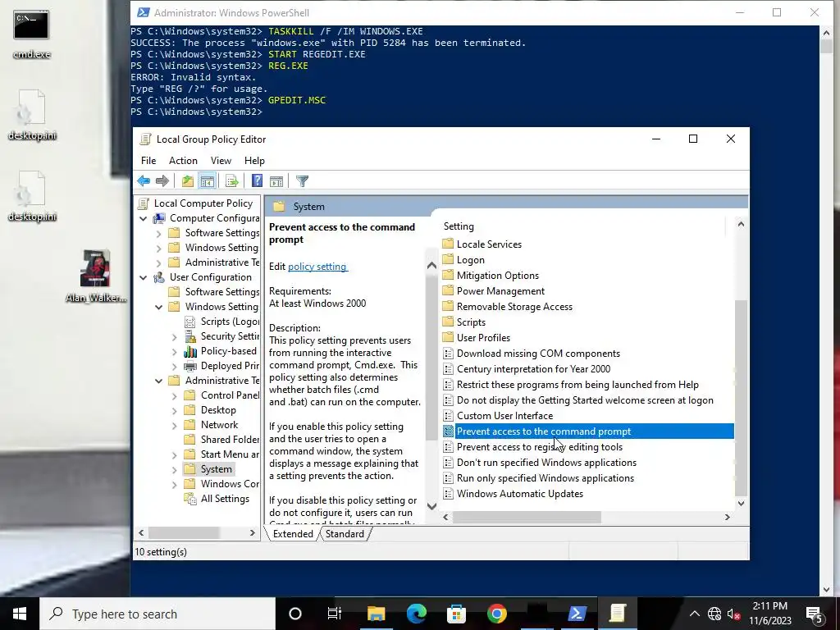The height and width of the screenshot is (630, 840).
Task: Expand the Start Menu tree node
Action: (x=174, y=454)
